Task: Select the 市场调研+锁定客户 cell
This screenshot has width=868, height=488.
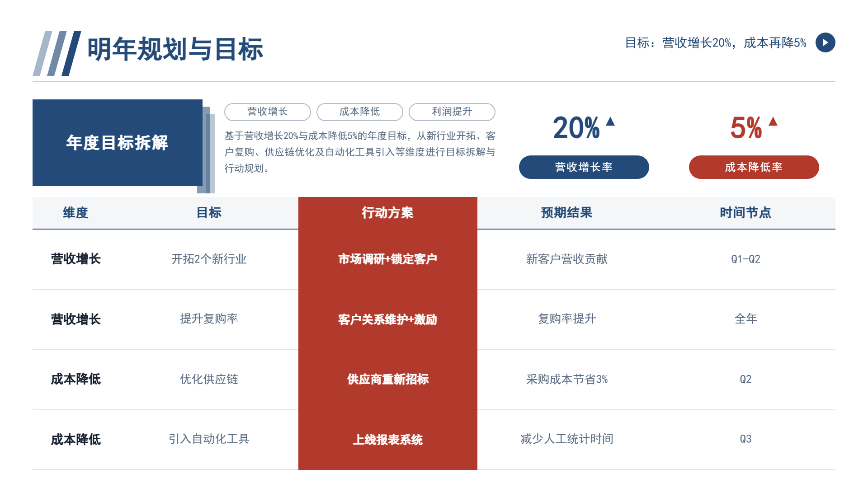Action: coord(388,259)
